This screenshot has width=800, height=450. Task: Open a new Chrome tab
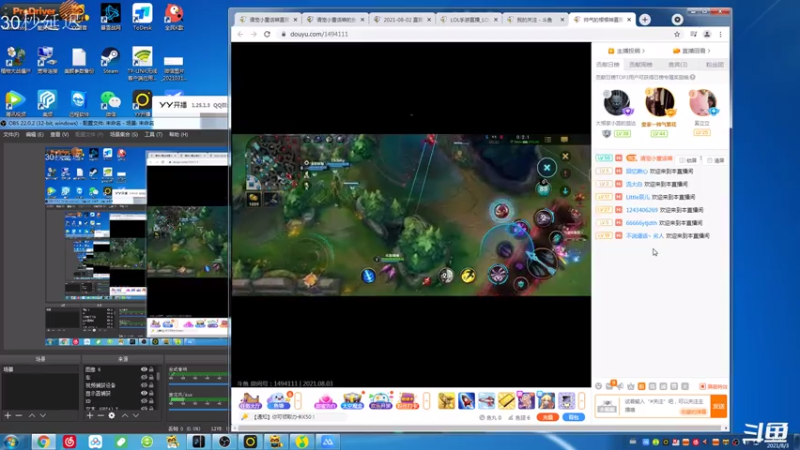[645, 19]
